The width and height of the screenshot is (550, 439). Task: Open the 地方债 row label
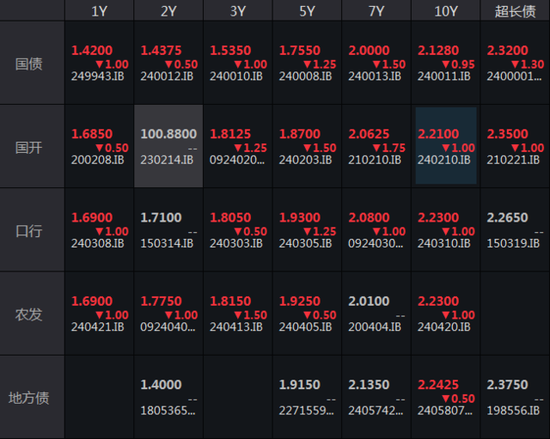tap(29, 398)
